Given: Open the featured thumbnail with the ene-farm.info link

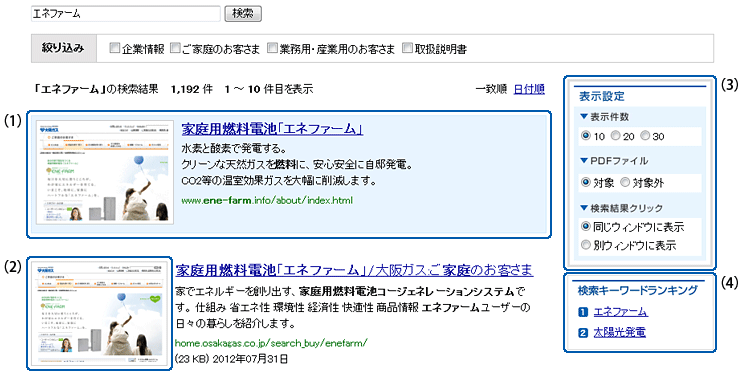Looking at the screenshot, I should [105, 172].
